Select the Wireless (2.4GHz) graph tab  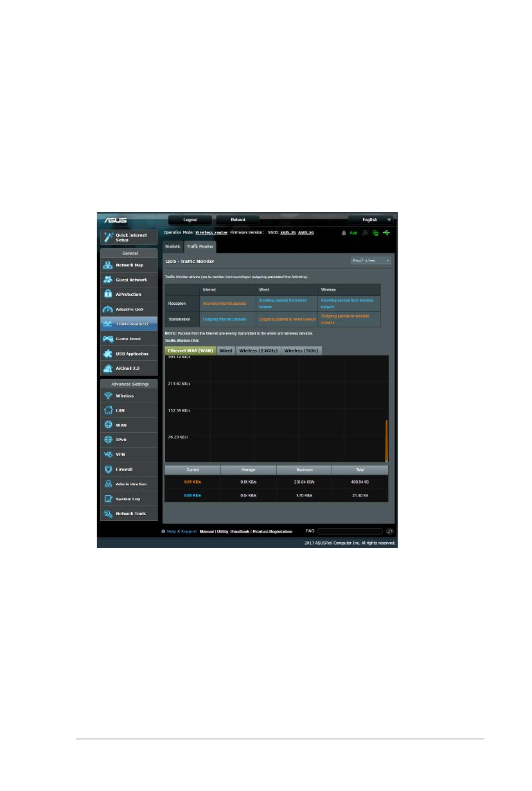point(258,350)
